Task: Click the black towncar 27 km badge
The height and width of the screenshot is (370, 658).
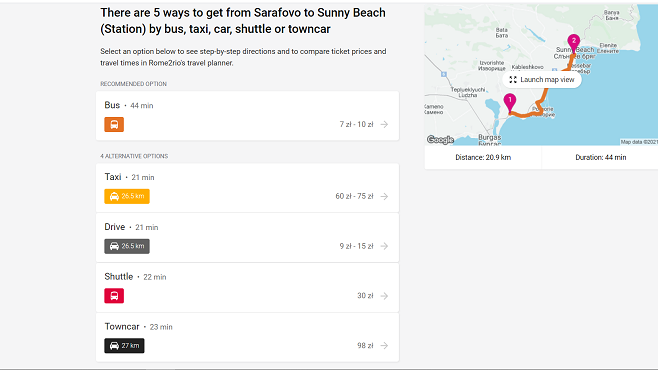Action: [x=124, y=346]
